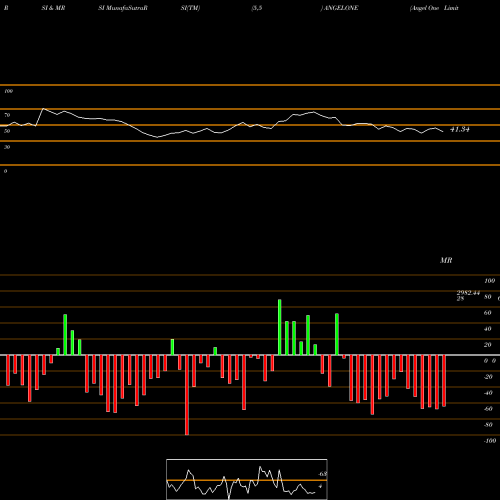Click the RSI line peak near 70
The width and height of the screenshot is (500, 500).
(x=43, y=109)
